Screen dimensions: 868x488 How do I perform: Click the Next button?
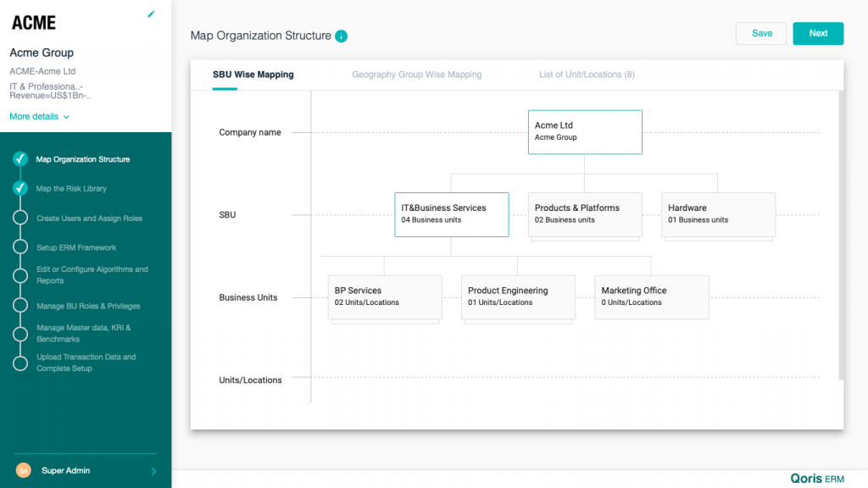click(x=818, y=34)
